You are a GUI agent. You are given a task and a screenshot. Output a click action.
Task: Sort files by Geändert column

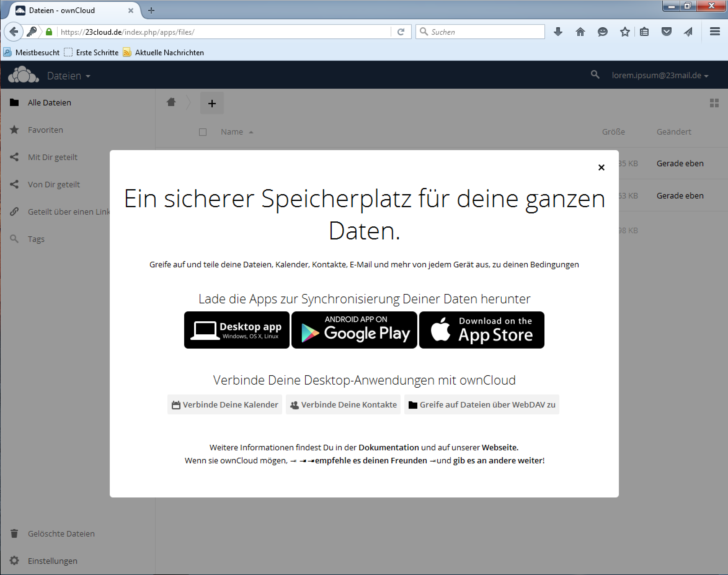click(674, 131)
